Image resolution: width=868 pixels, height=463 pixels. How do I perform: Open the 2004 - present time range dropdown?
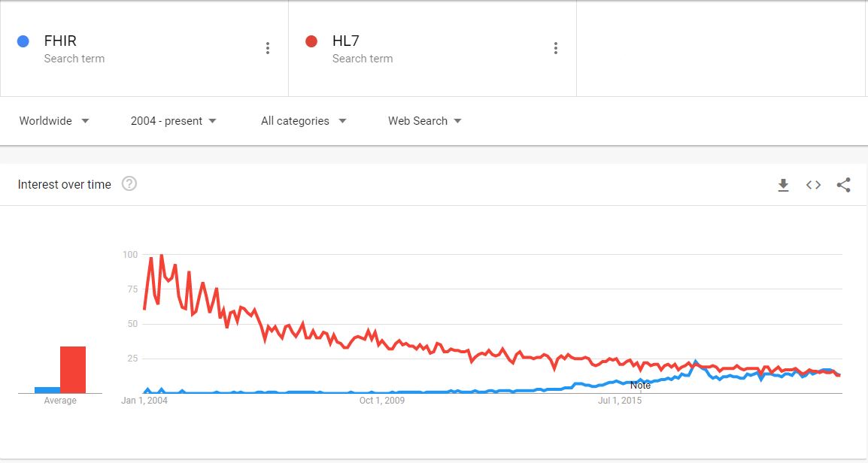pyautogui.click(x=173, y=121)
